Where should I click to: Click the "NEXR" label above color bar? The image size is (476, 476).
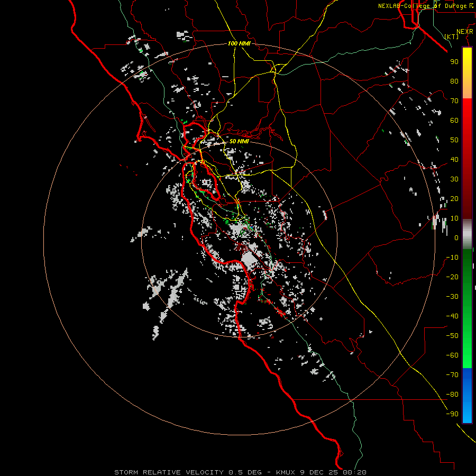point(465,32)
